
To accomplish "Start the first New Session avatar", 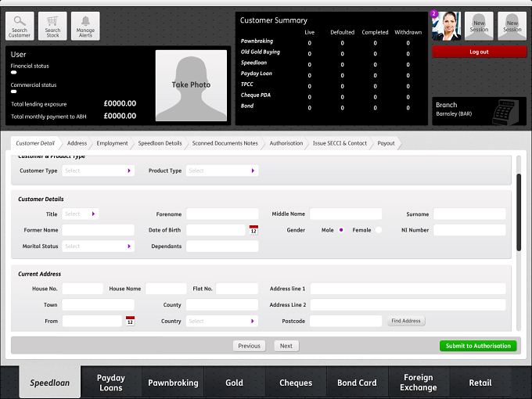I will (x=479, y=26).
